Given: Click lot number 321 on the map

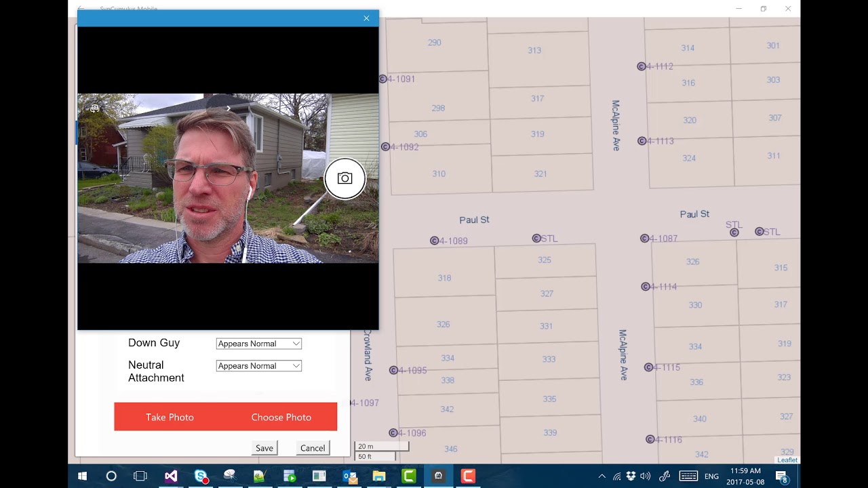Looking at the screenshot, I should click(x=540, y=174).
